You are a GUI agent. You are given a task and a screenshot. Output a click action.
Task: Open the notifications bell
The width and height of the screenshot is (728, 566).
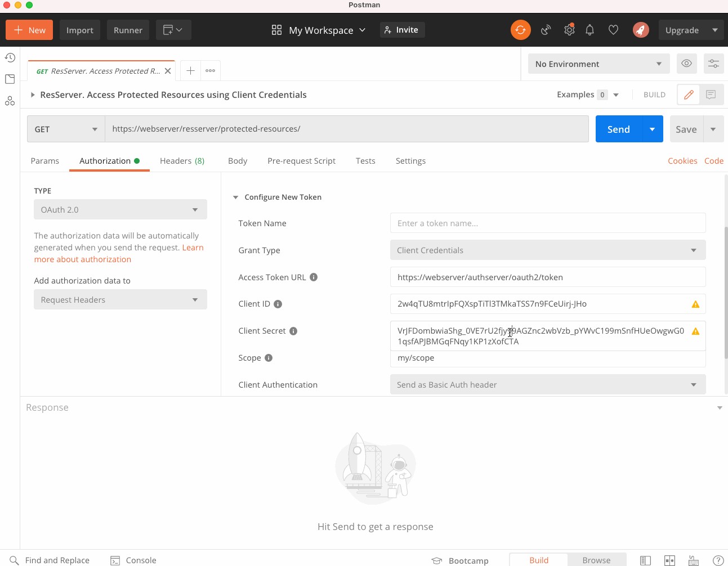coord(589,30)
